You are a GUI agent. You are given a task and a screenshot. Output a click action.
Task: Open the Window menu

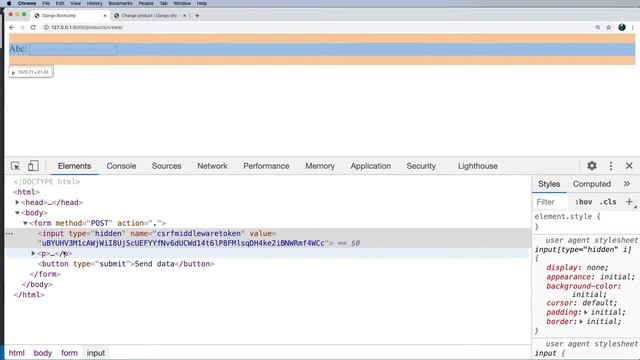point(182,3)
